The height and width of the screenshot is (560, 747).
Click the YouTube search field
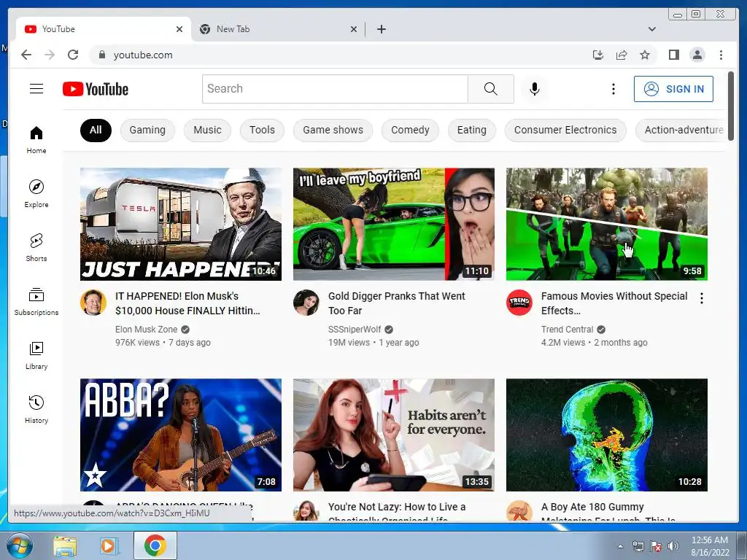tap(335, 88)
